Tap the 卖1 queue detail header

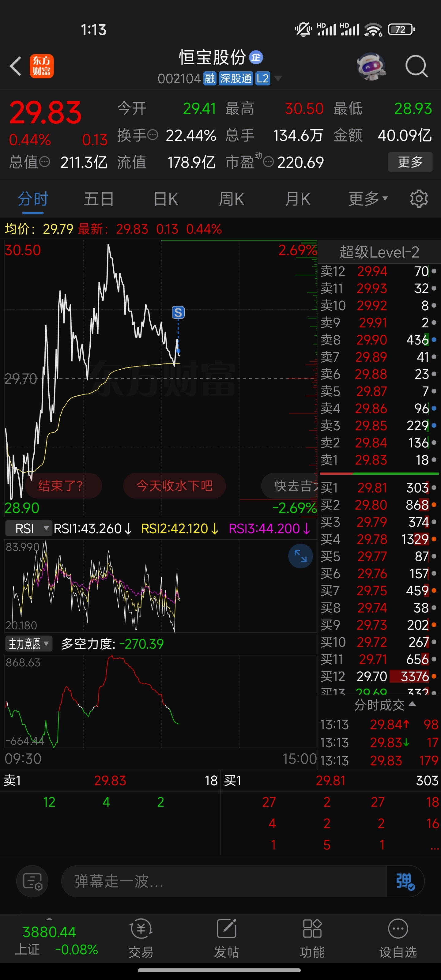tap(110, 780)
